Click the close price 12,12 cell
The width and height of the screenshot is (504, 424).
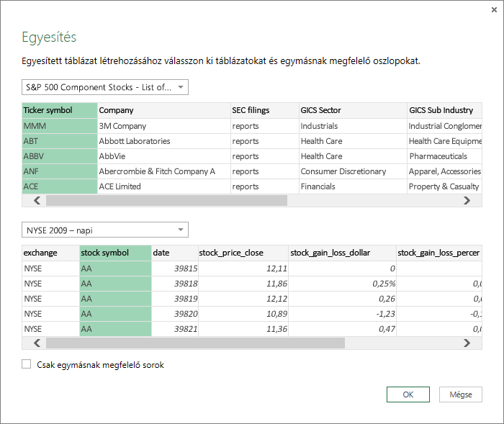(x=243, y=299)
